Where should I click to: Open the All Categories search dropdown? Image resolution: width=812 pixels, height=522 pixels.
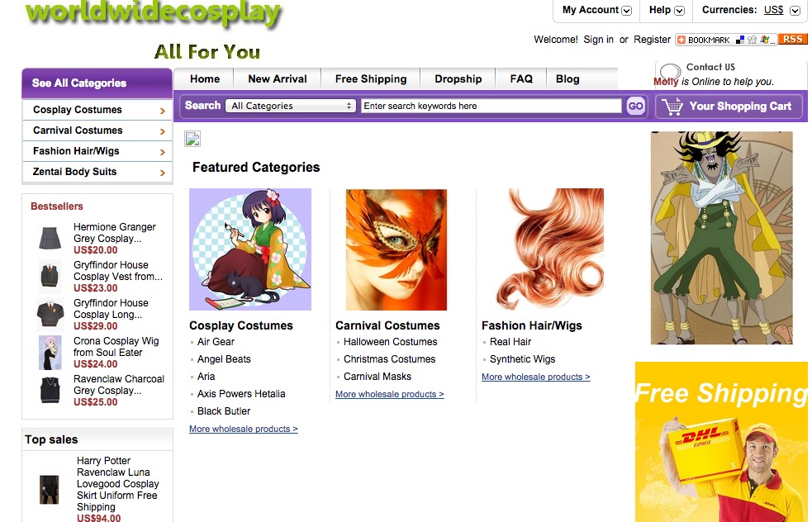click(292, 106)
